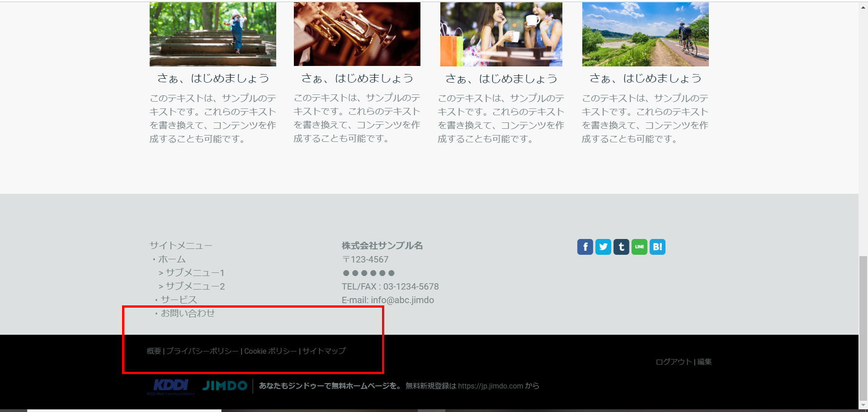Click the Twitter share icon
868x412 pixels.
click(x=603, y=247)
